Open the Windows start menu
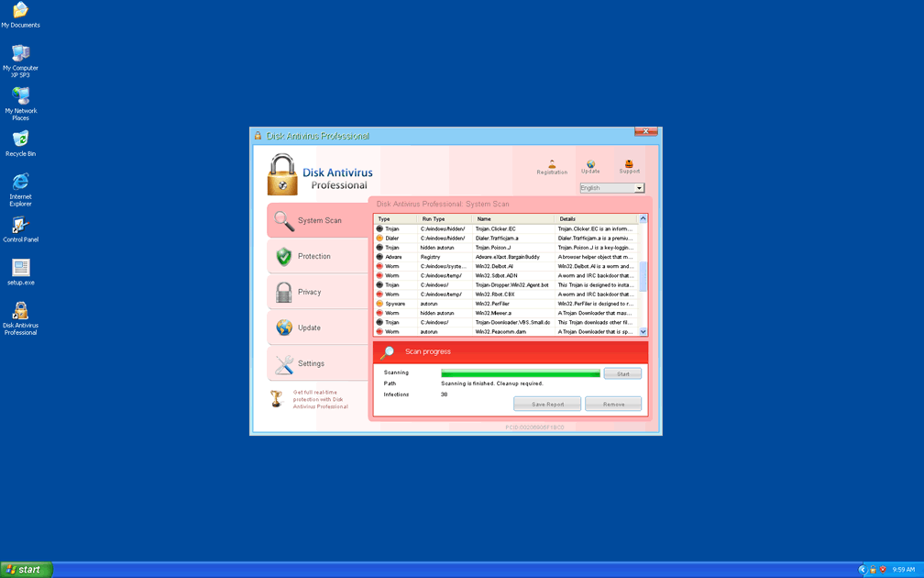 pos(27,570)
